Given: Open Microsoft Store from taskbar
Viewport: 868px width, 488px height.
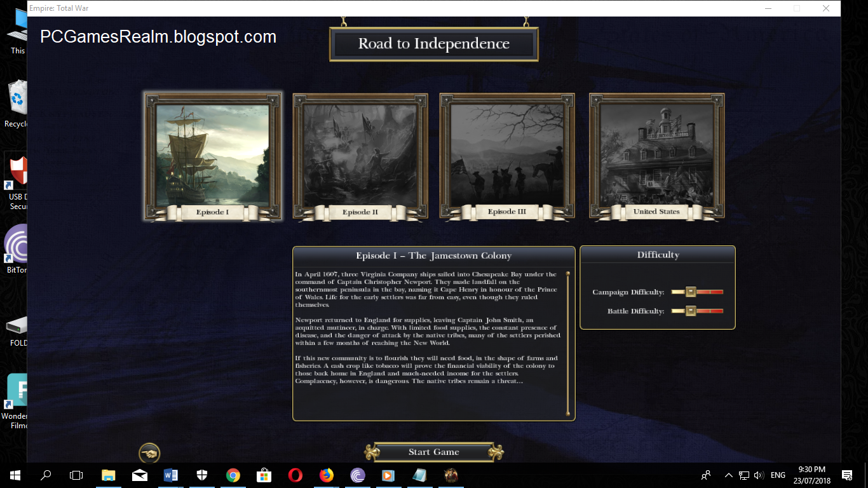Looking at the screenshot, I should click(264, 475).
